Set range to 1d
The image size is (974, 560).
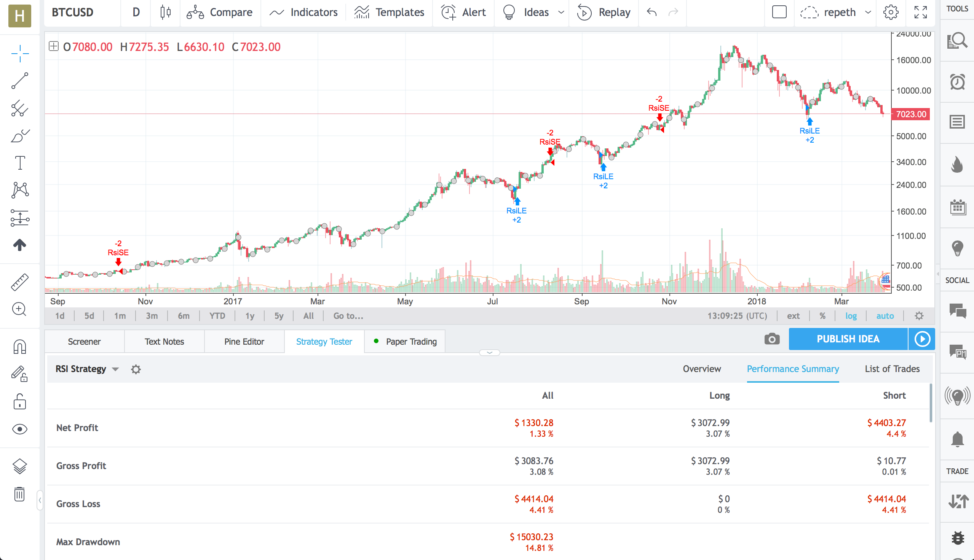(60, 316)
